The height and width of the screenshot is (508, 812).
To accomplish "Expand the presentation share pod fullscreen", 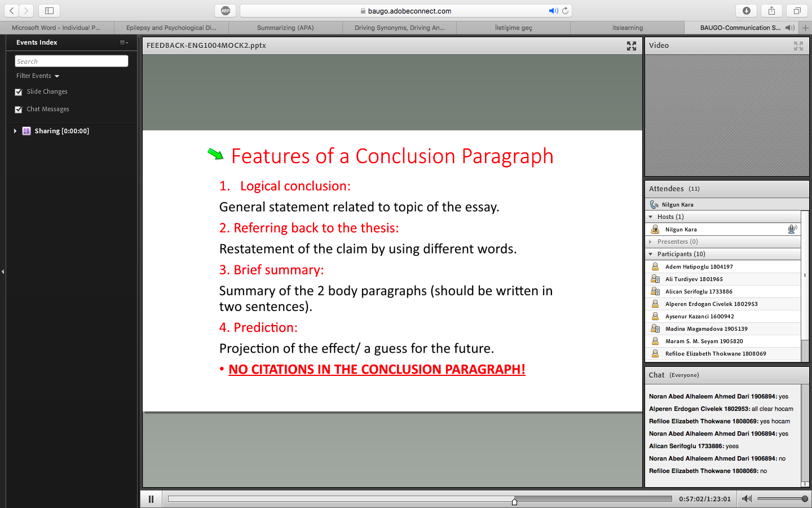I will pyautogui.click(x=632, y=46).
